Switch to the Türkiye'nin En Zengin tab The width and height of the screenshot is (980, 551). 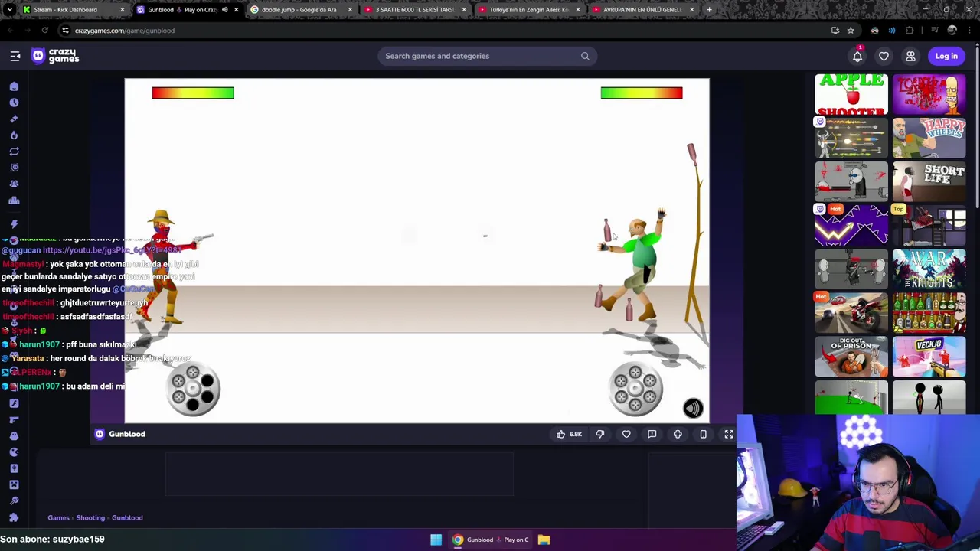point(529,10)
